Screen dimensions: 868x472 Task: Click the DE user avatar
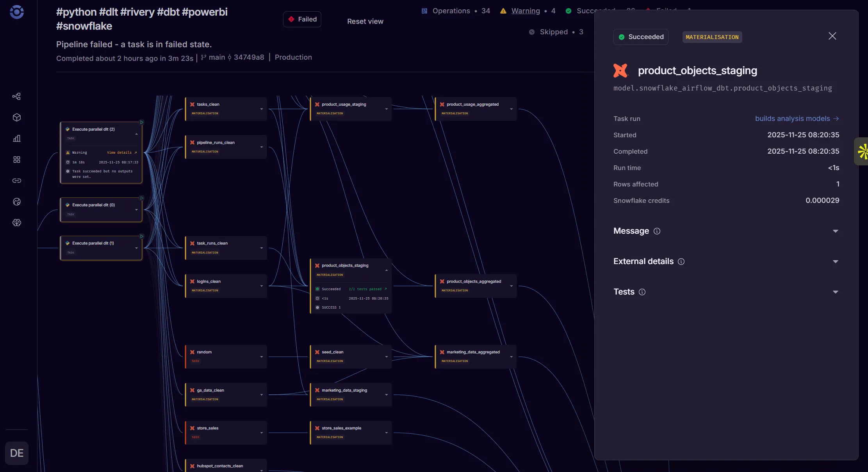tap(17, 453)
